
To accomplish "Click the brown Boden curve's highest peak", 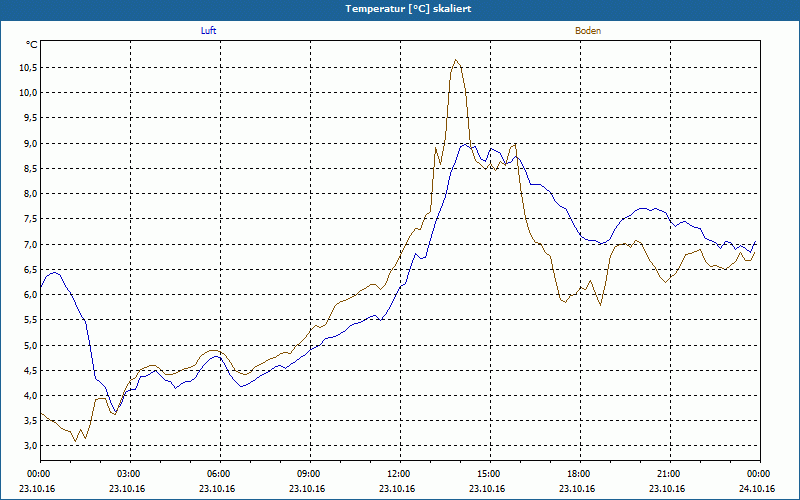I will pyautogui.click(x=456, y=60).
